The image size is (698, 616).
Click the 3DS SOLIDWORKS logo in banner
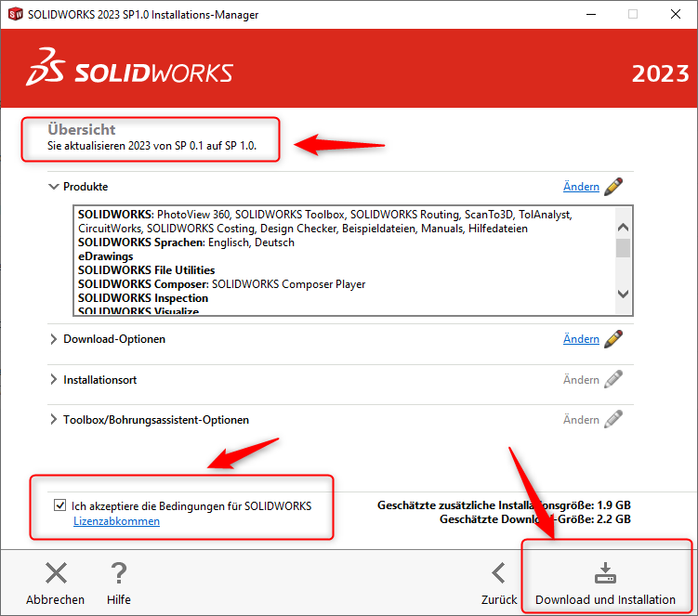pyautogui.click(x=129, y=67)
